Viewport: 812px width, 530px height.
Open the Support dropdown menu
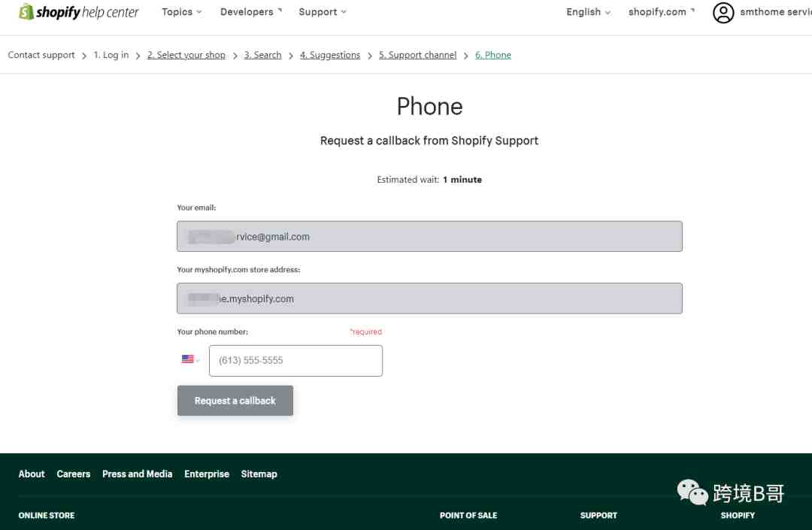[323, 12]
